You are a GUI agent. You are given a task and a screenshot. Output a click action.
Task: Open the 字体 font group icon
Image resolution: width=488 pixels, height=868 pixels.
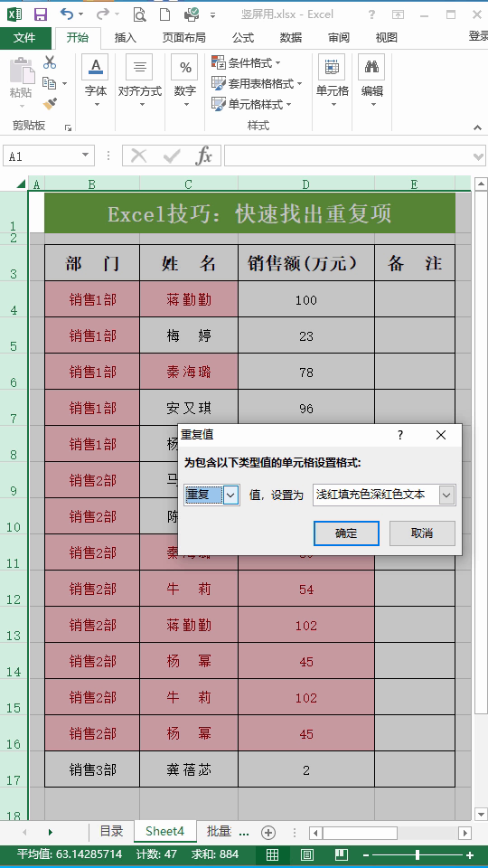pos(95,82)
